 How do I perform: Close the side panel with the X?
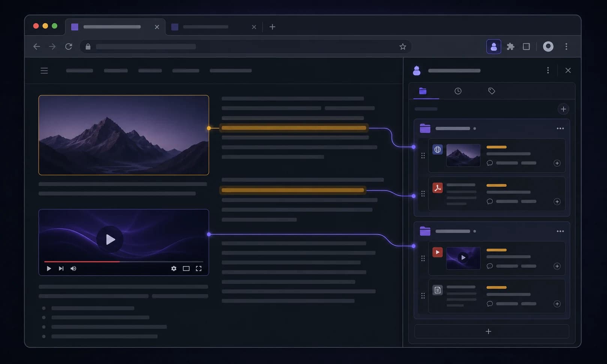pos(568,70)
